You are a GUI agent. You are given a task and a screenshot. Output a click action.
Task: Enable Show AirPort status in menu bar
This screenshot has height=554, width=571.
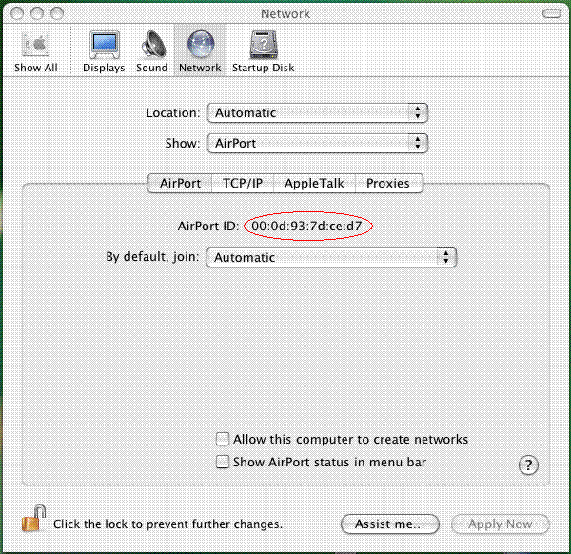222,461
